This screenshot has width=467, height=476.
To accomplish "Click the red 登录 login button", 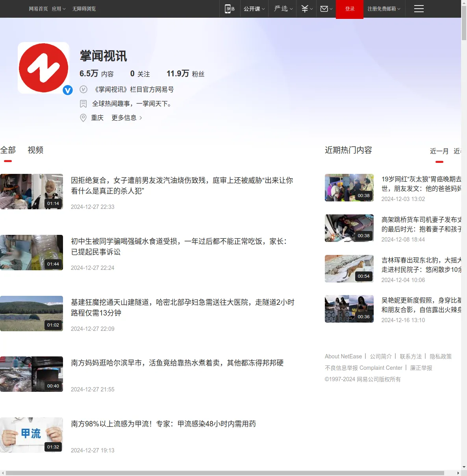I will [350, 9].
